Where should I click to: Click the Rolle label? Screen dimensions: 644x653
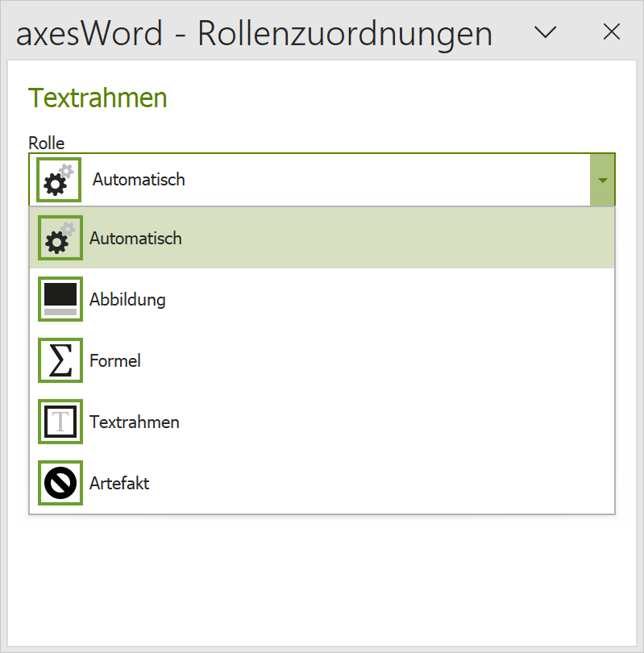coord(46,143)
